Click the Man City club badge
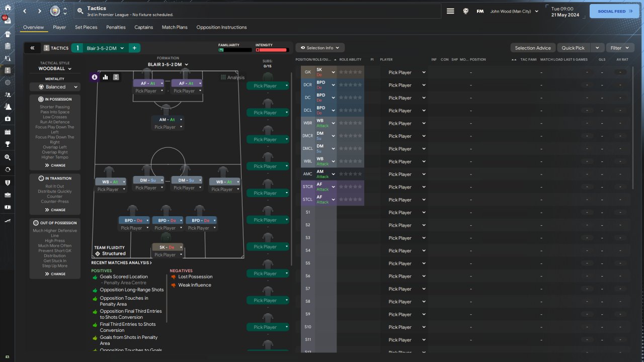644x362 pixels. coord(55,11)
